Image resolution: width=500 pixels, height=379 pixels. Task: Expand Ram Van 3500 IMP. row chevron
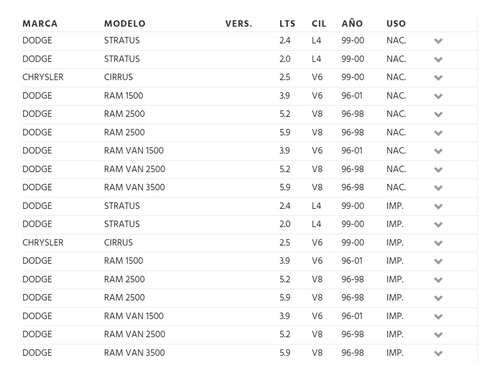pyautogui.click(x=438, y=353)
